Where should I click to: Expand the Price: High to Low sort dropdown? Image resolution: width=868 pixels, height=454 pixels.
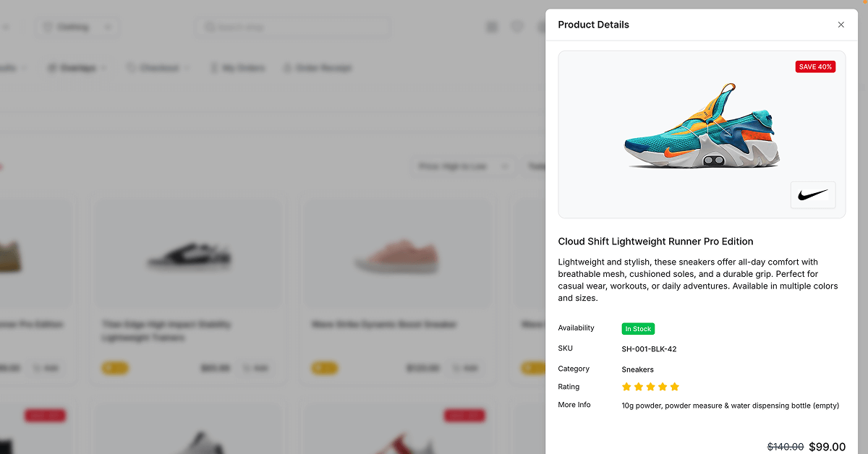point(464,166)
